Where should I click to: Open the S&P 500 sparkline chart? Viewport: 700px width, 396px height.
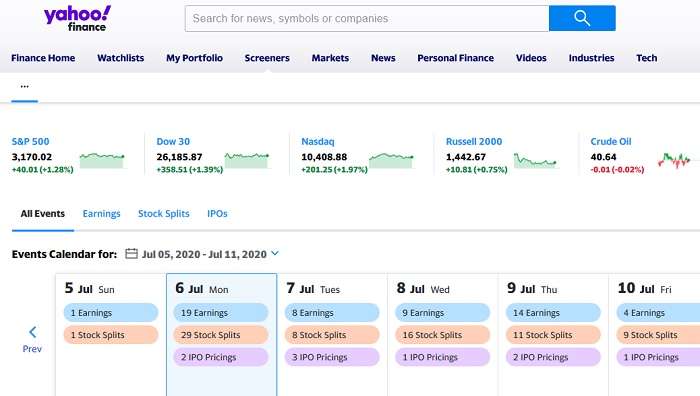102,160
